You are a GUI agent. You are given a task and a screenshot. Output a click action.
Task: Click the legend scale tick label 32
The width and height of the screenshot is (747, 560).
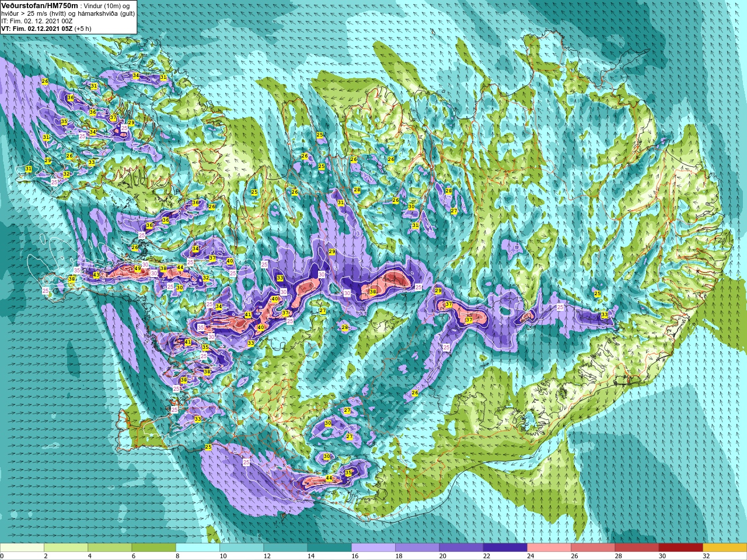click(x=706, y=556)
